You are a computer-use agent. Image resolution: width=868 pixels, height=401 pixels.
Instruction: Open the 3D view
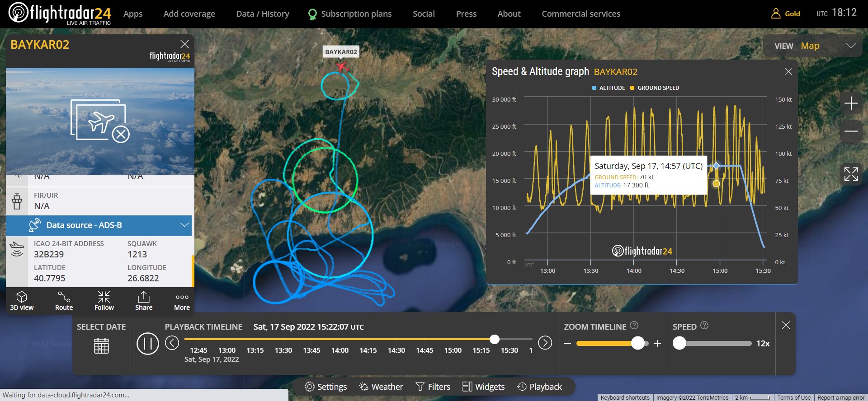tap(22, 301)
